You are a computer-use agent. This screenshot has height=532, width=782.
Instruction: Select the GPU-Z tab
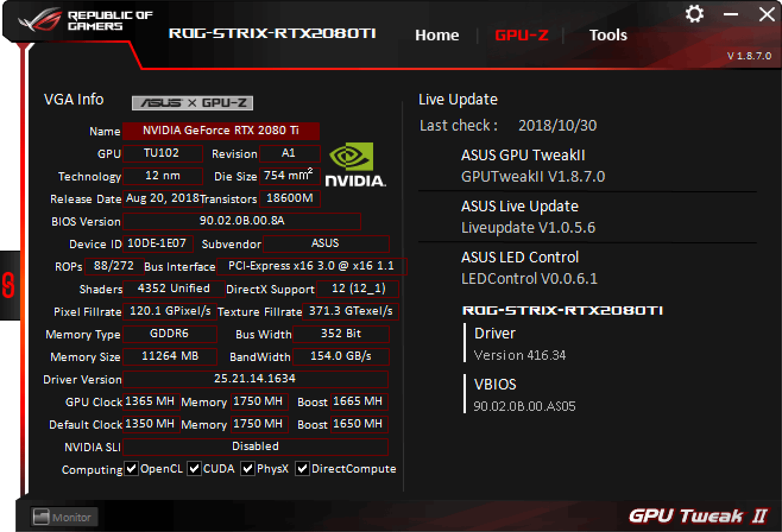(x=521, y=35)
